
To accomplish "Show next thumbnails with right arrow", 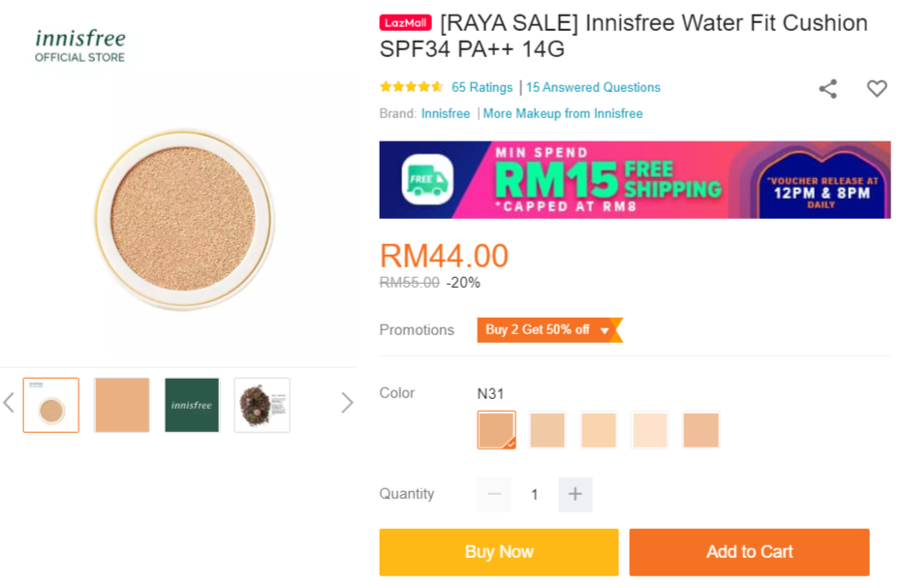I will point(347,403).
